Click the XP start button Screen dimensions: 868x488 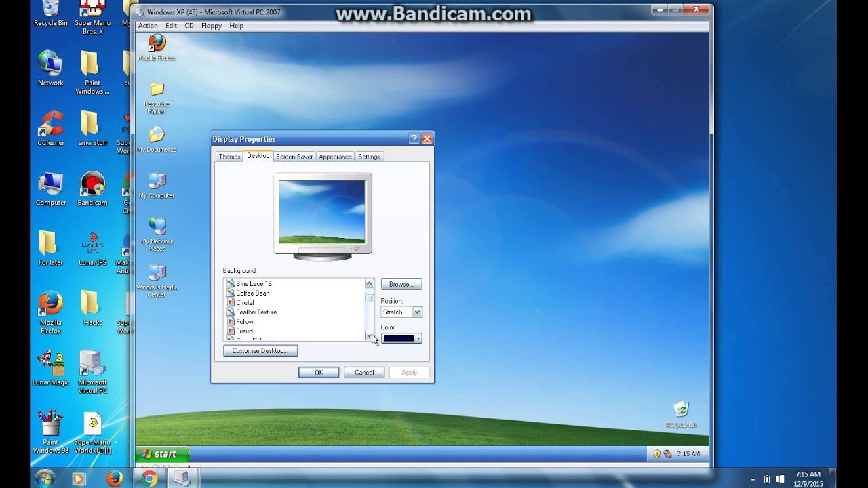tap(162, 454)
